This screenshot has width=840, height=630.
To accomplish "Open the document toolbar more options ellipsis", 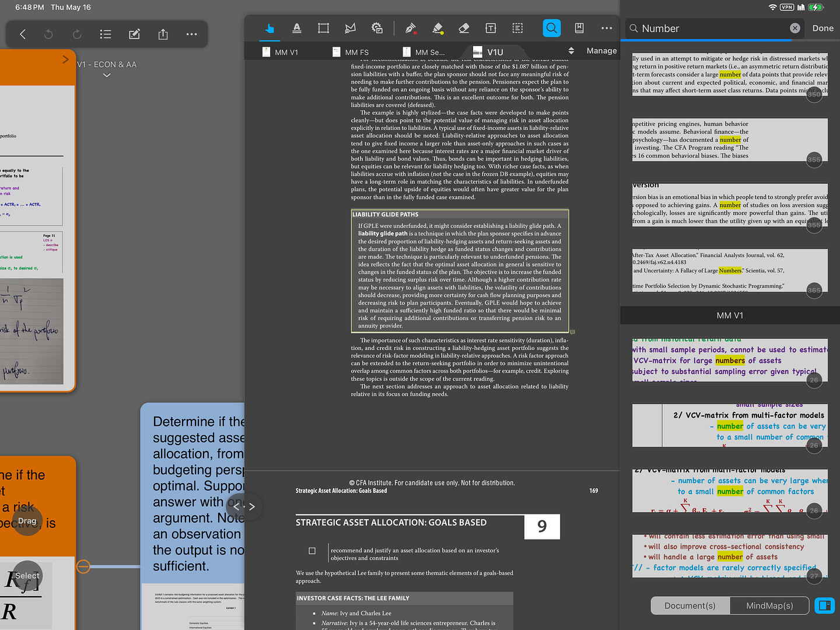I will click(x=607, y=28).
